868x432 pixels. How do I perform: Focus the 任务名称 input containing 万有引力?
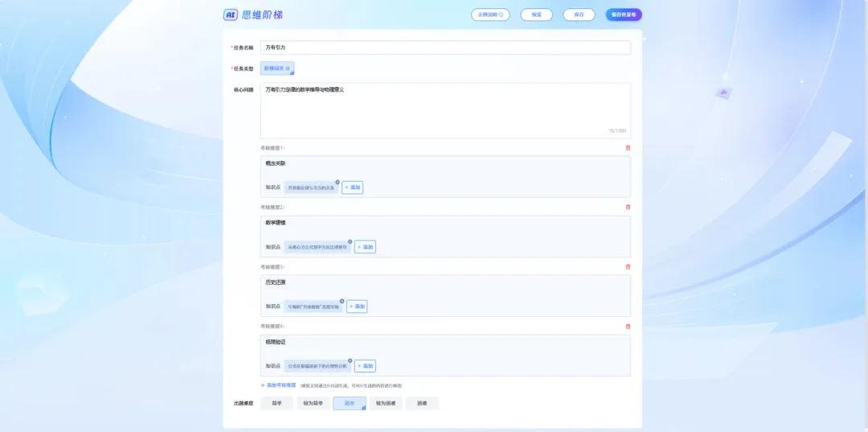pyautogui.click(x=445, y=47)
